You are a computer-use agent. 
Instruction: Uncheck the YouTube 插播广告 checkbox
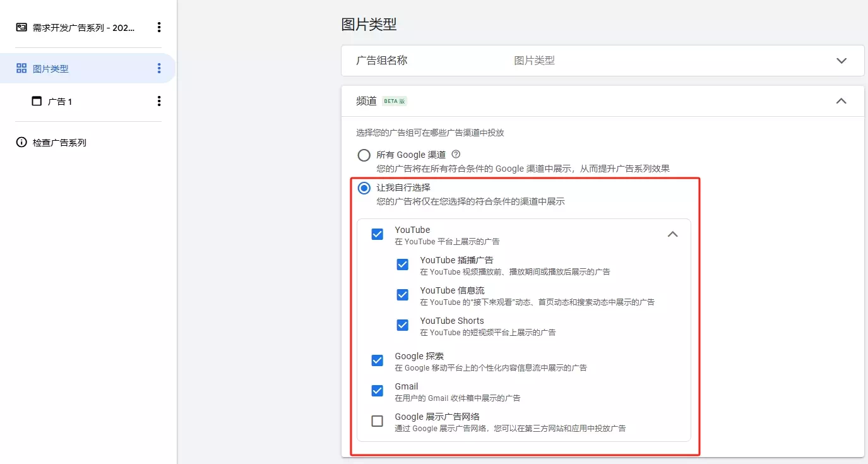pyautogui.click(x=403, y=265)
